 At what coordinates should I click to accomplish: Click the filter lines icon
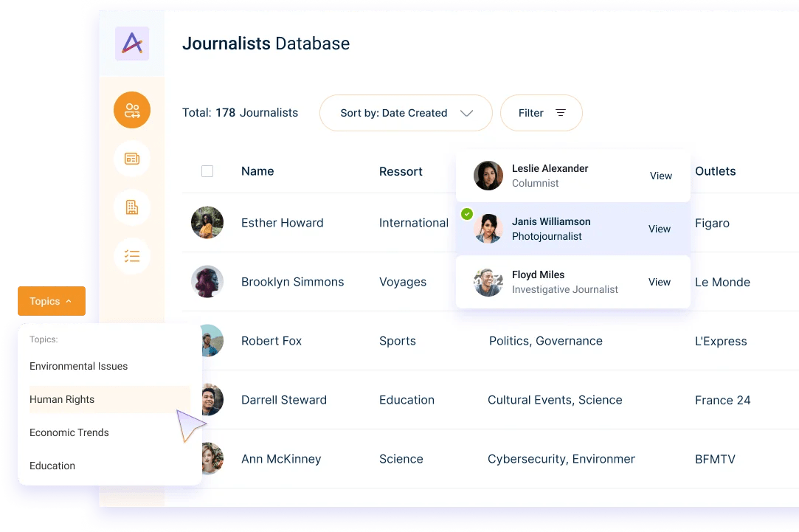click(x=561, y=113)
